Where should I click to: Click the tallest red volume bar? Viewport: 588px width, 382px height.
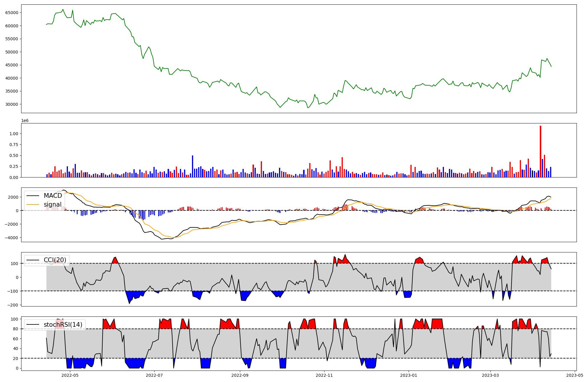click(x=540, y=151)
